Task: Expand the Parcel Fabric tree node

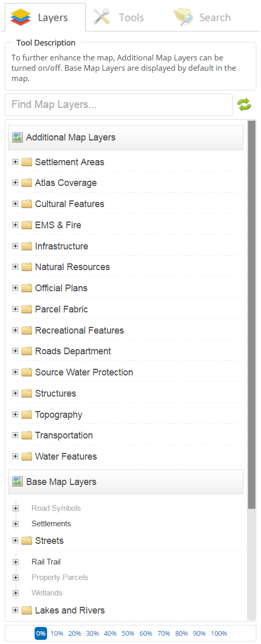Action: tap(16, 309)
